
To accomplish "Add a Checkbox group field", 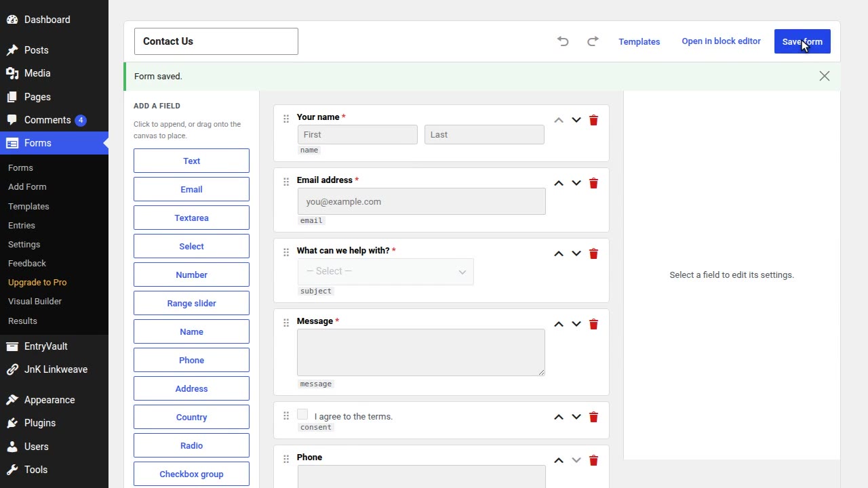I will tap(191, 474).
